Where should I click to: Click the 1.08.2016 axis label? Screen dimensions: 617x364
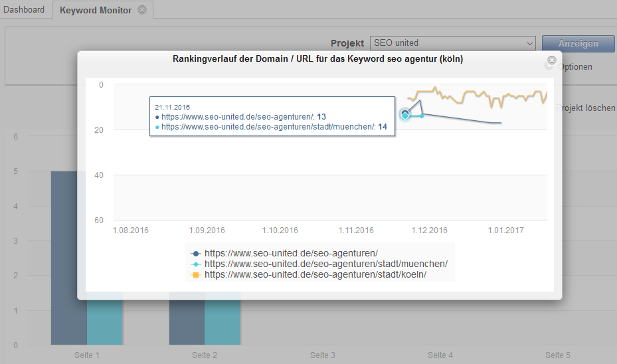(x=131, y=230)
